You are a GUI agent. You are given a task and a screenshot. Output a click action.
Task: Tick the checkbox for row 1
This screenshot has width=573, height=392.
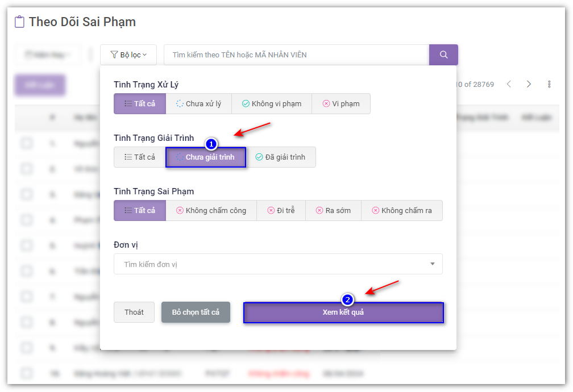point(27,143)
